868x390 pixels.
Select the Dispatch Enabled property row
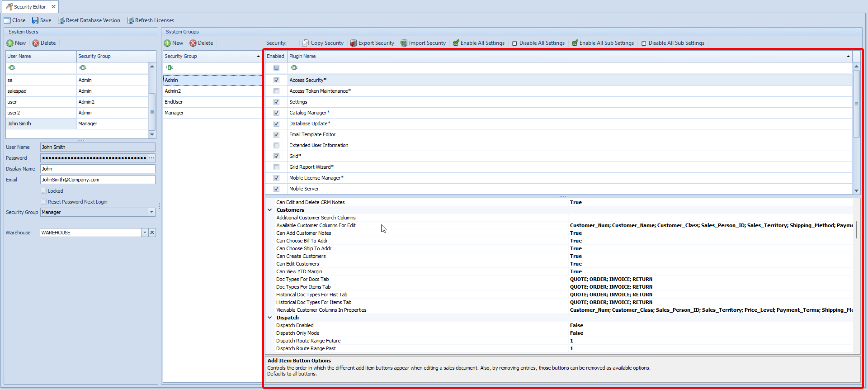(559, 325)
